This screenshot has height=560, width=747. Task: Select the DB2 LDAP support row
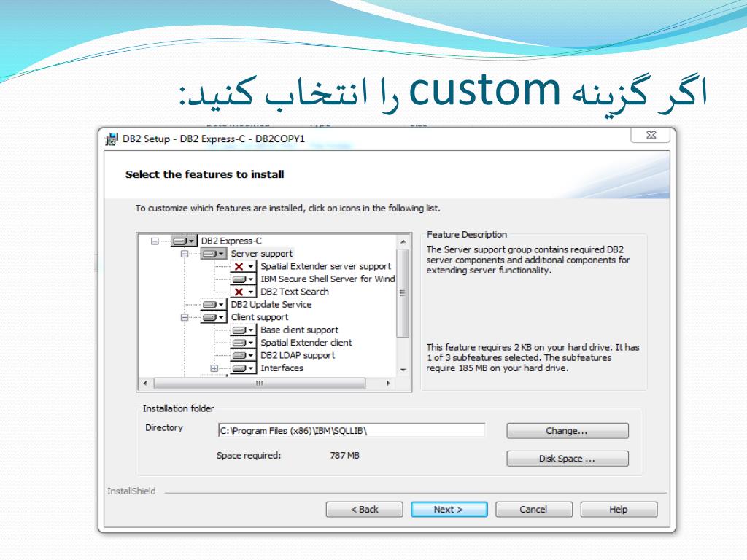coord(298,355)
